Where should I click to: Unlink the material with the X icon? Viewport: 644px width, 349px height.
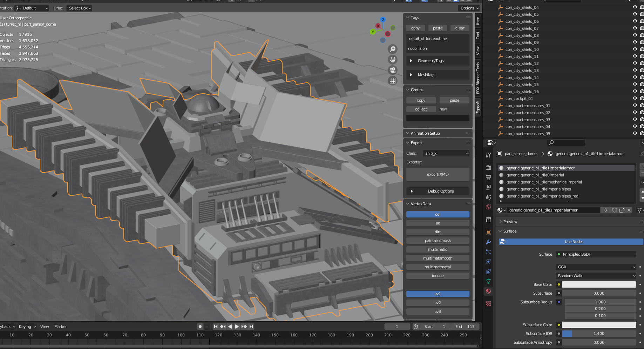(x=629, y=210)
